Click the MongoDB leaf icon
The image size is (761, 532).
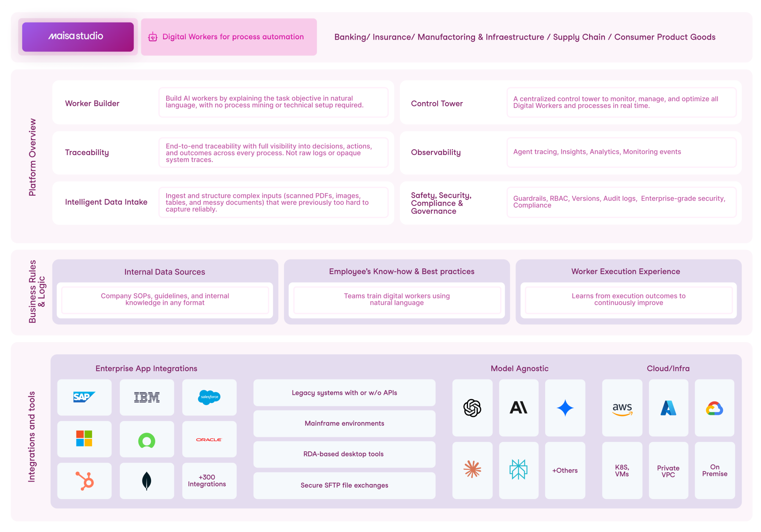coord(147,481)
